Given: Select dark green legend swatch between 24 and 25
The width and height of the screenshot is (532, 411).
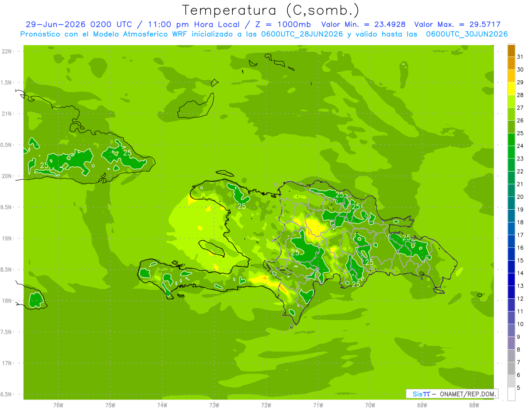Looking at the screenshot, I should tap(511, 140).
